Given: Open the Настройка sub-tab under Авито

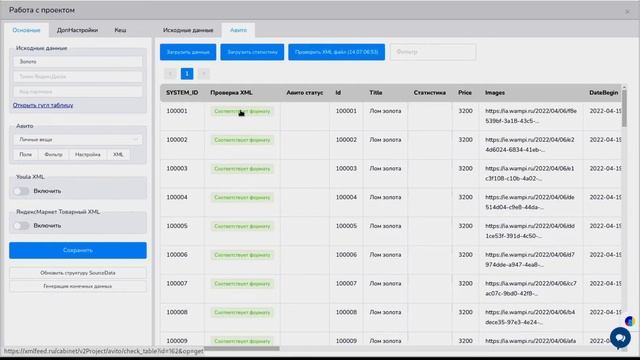Looking at the screenshot, I should [x=88, y=155].
